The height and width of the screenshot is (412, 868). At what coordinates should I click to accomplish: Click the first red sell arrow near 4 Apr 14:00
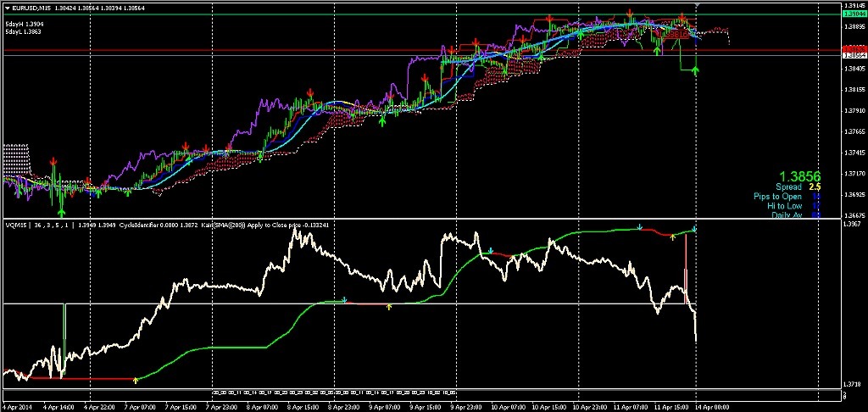click(x=53, y=159)
